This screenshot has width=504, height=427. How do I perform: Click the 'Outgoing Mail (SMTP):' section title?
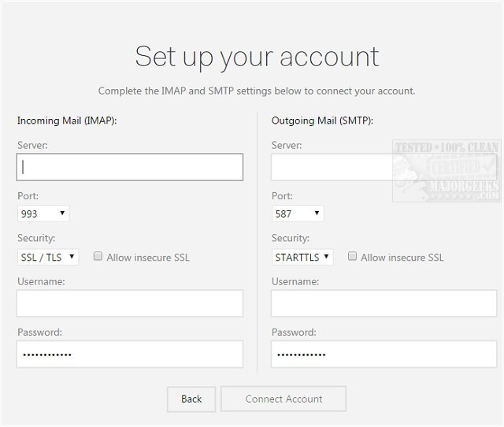tap(322, 121)
